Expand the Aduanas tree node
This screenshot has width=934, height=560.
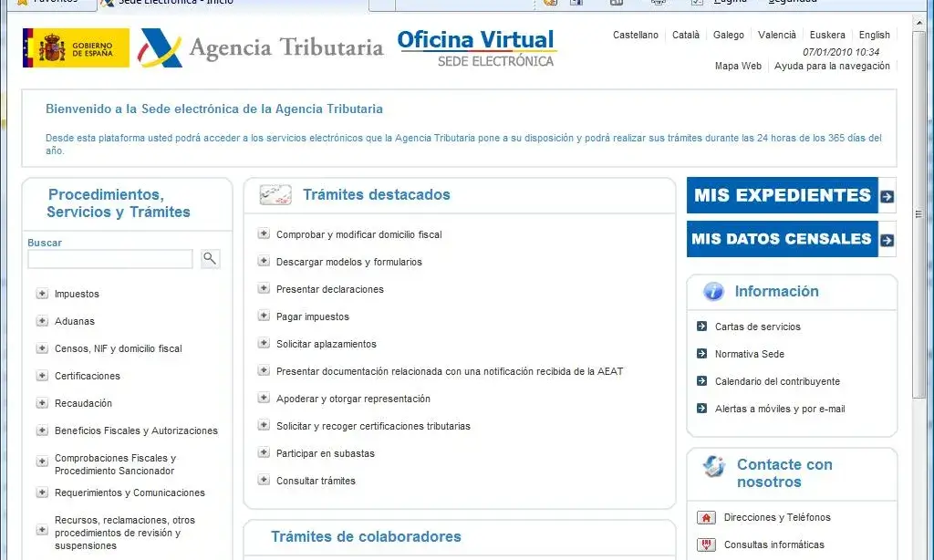pyautogui.click(x=42, y=320)
